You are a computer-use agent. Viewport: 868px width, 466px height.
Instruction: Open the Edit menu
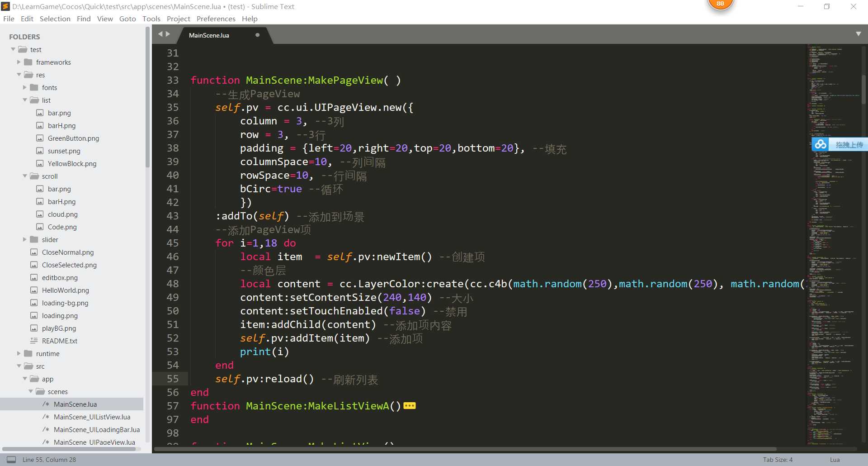point(27,19)
